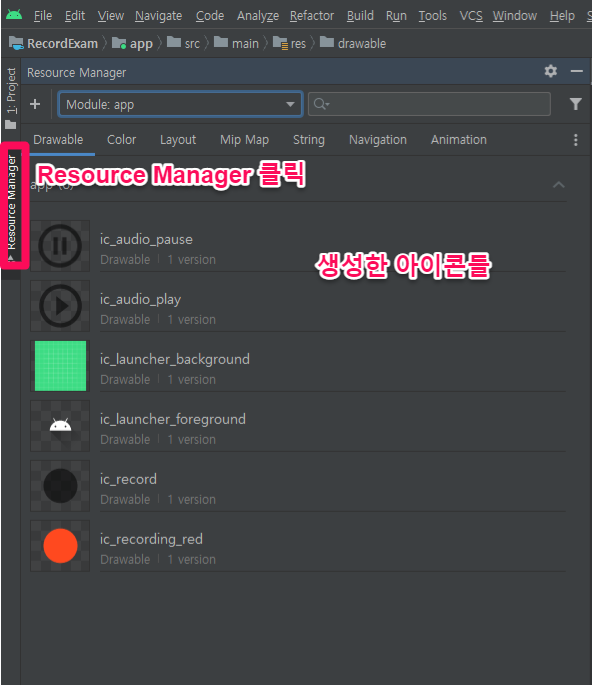Select the ic_launcher_background green thumbnail
The height and width of the screenshot is (685, 592).
pyautogui.click(x=60, y=366)
